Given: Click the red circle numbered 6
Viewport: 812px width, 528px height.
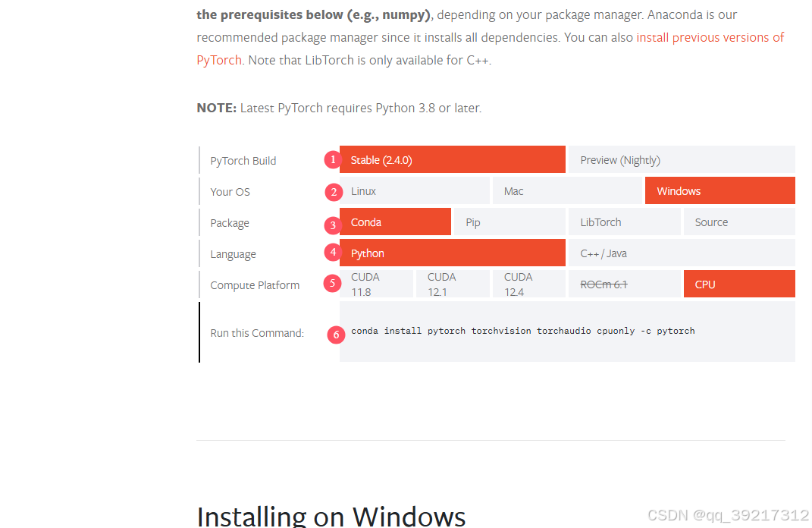Looking at the screenshot, I should click(336, 335).
